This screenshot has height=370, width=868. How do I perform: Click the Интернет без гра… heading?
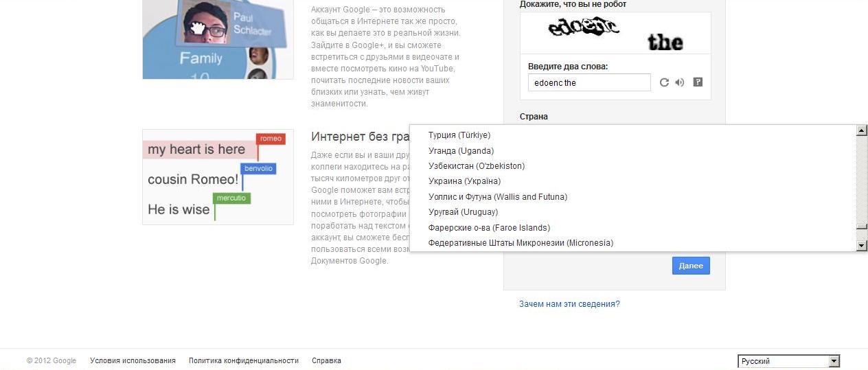360,137
